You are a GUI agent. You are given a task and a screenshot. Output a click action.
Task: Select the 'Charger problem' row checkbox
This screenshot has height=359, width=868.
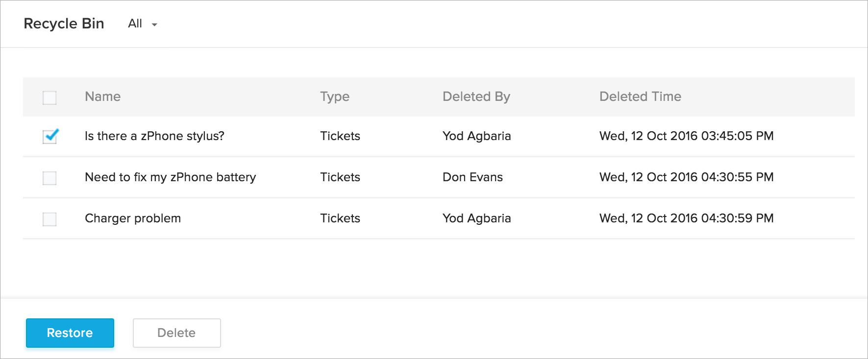(x=50, y=219)
